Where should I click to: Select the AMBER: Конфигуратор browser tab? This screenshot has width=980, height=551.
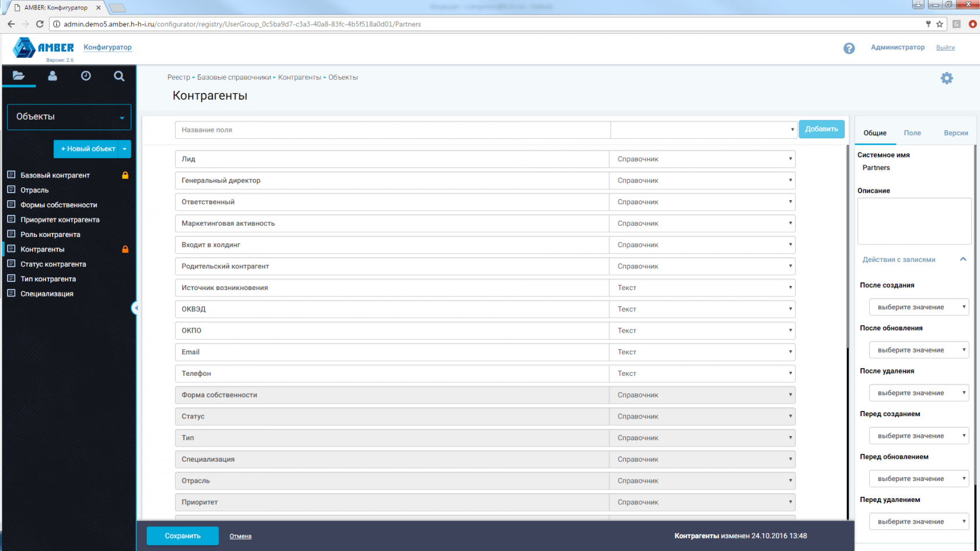coord(55,8)
